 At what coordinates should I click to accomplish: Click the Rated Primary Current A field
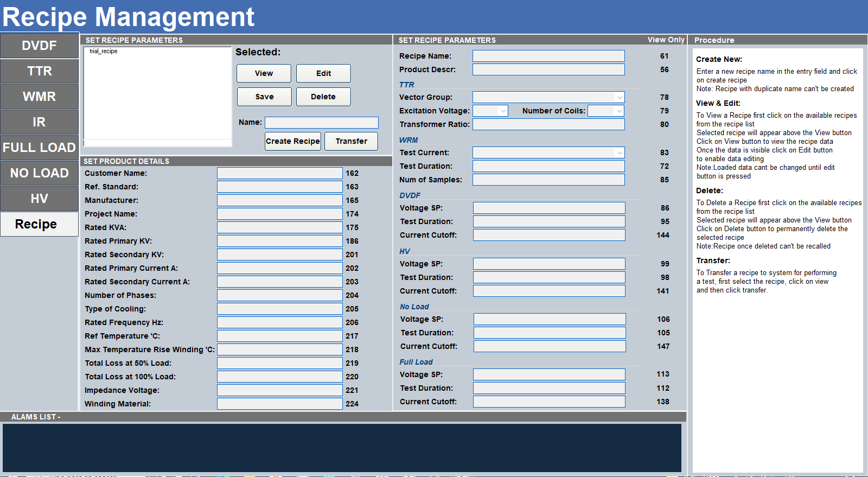coord(280,268)
